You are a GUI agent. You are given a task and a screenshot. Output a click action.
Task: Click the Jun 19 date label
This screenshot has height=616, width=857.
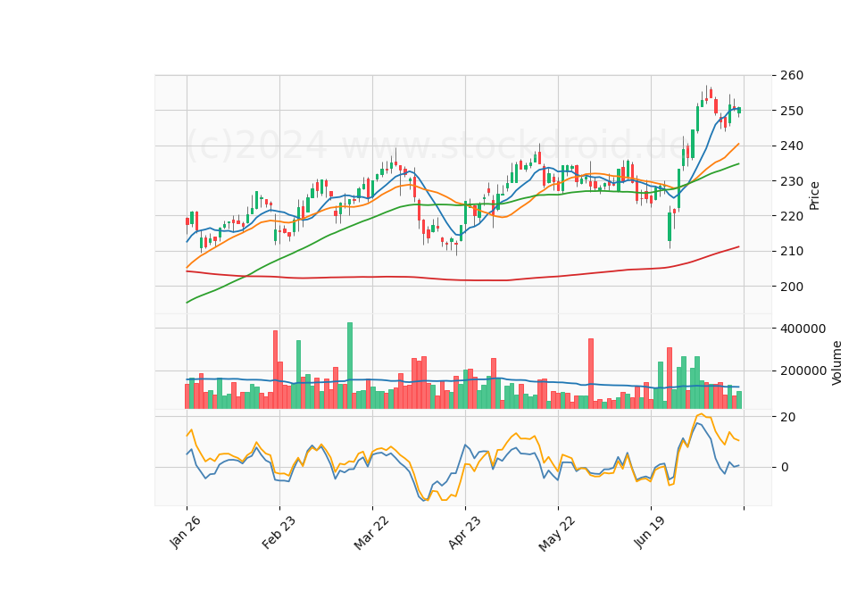[649, 532]
